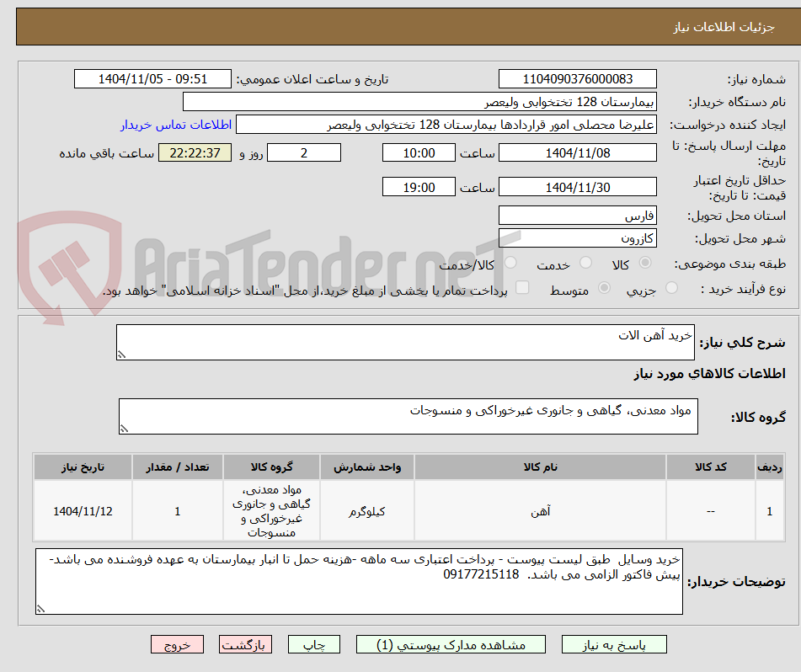Click the days remaining field showing 2
This screenshot has height=672, width=801.
(x=304, y=152)
